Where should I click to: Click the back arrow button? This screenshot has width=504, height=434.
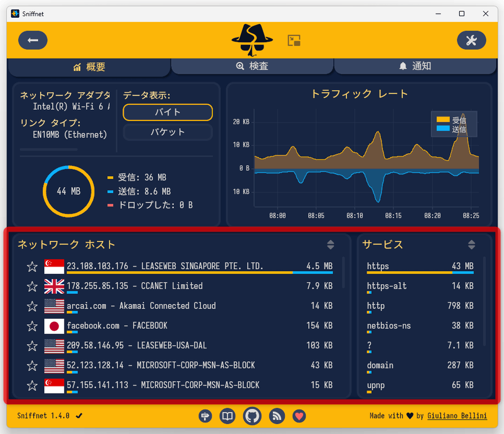(33, 40)
